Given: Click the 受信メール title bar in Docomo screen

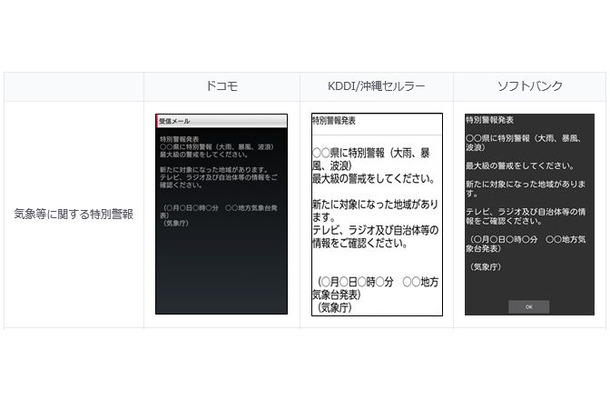Looking at the screenshot, I should (x=222, y=121).
